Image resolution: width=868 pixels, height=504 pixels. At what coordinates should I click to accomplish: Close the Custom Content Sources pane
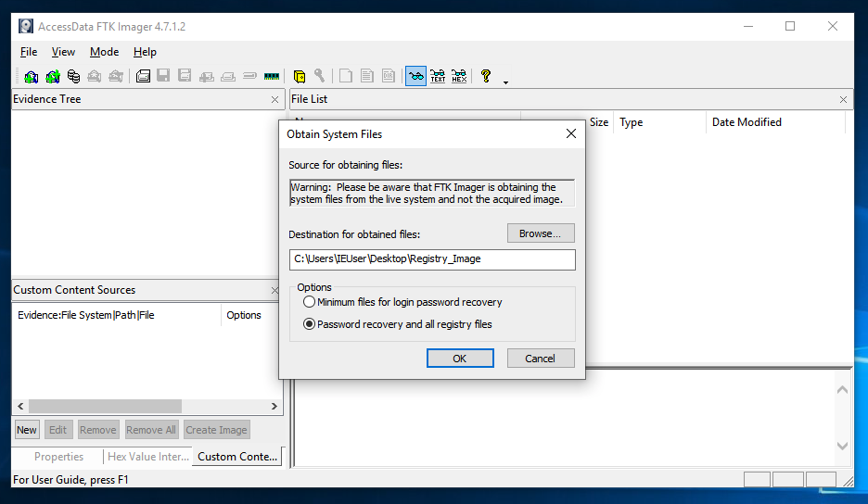click(x=274, y=291)
